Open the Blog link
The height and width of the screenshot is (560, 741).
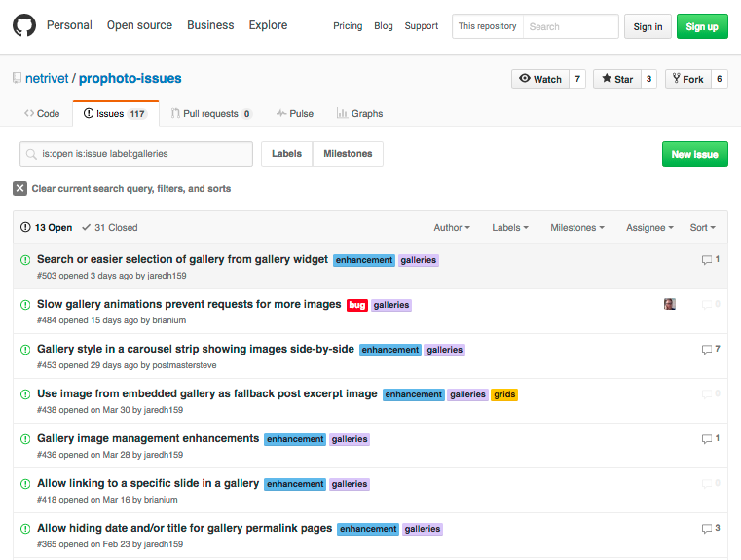pos(384,26)
